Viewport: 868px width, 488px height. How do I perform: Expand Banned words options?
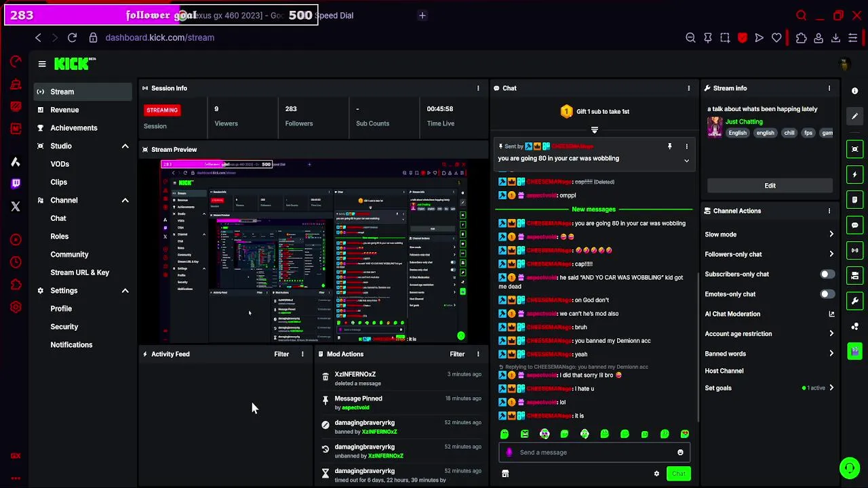tap(831, 354)
